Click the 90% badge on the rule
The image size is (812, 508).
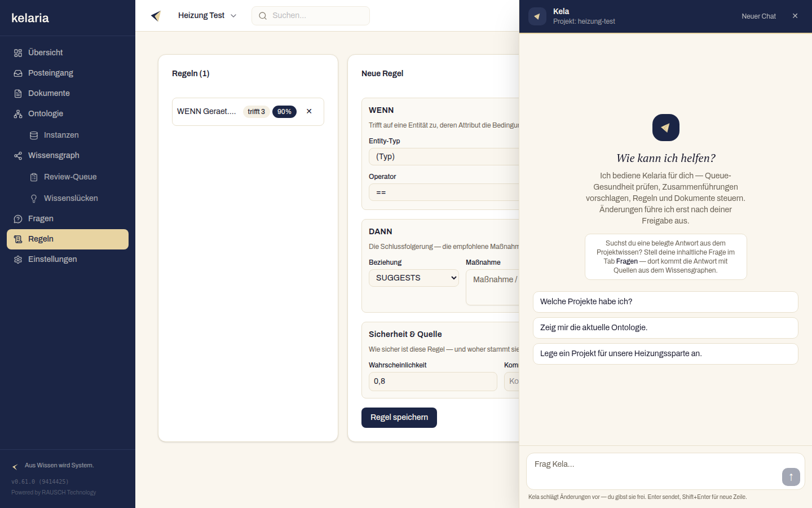pyautogui.click(x=284, y=112)
